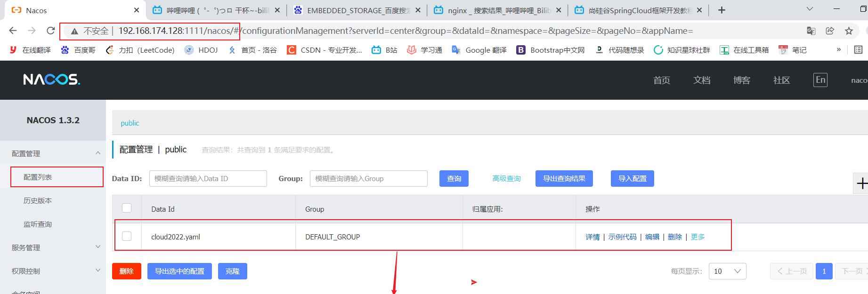Viewport: 868px width, 294px height.
Task: Select the public namespace tab
Action: tap(130, 123)
